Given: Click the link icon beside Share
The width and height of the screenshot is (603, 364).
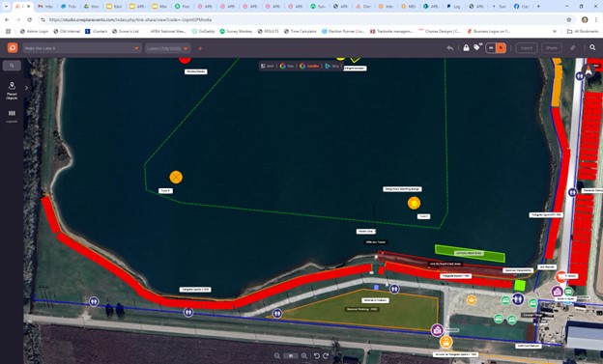Looking at the screenshot, I should (573, 48).
